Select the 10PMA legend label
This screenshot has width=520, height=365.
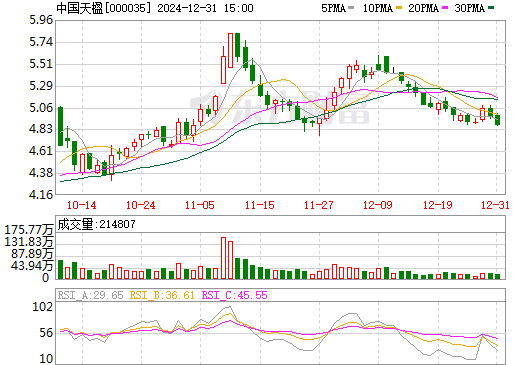click(378, 8)
